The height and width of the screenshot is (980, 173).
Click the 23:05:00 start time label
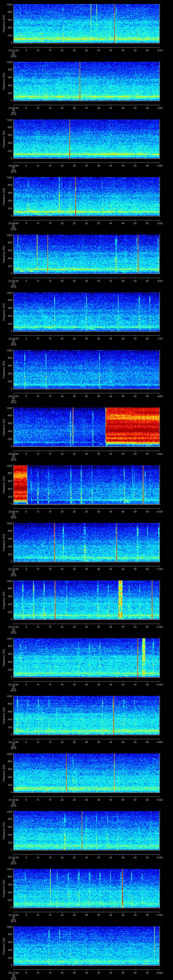(x=13, y=281)
